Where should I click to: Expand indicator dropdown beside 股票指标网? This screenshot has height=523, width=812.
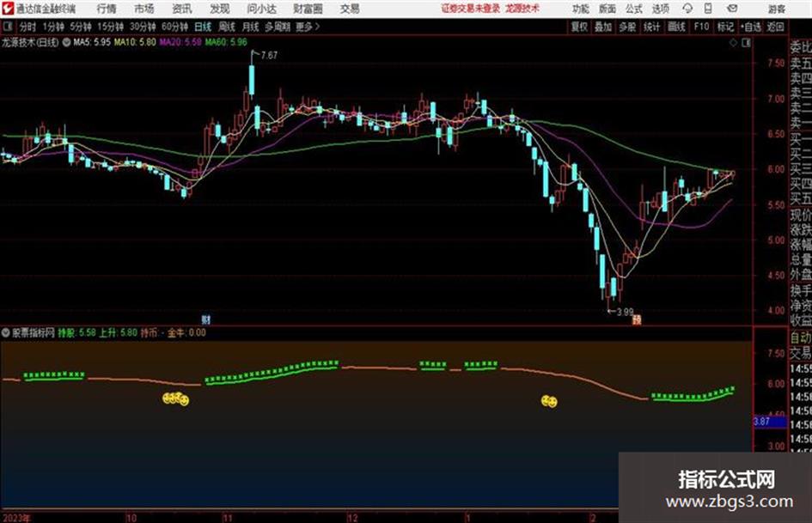tap(6, 333)
